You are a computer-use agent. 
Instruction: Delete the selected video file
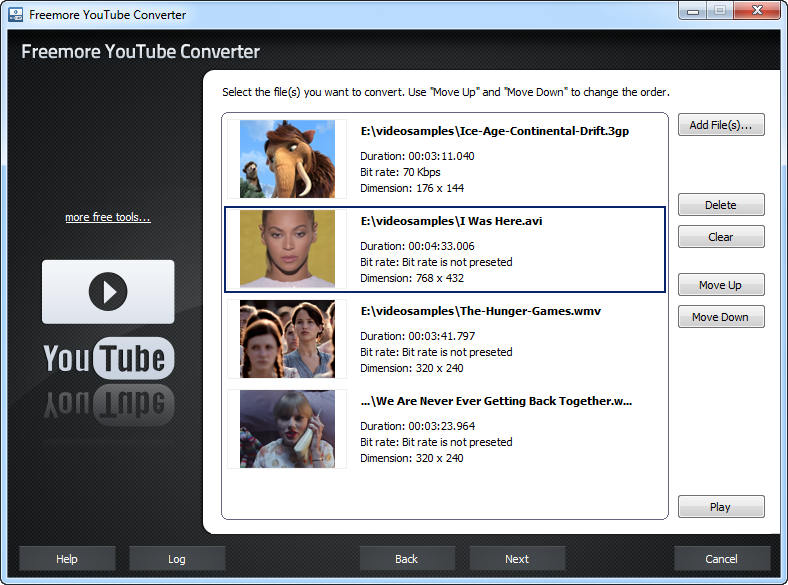pyautogui.click(x=721, y=205)
